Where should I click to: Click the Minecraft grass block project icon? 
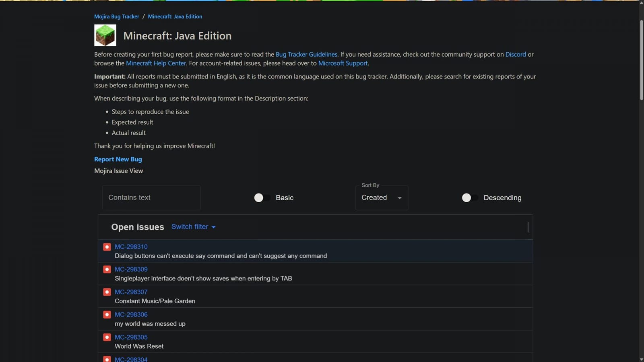(x=105, y=35)
